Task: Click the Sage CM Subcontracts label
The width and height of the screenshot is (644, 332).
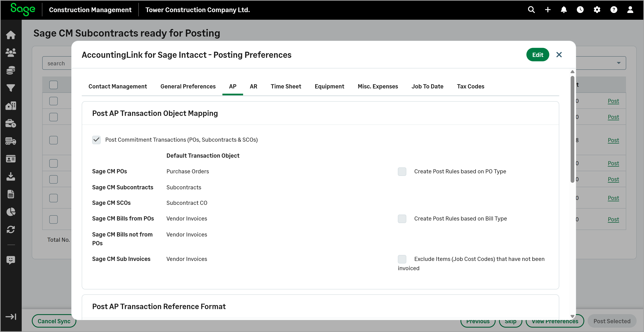Action: pos(122,187)
